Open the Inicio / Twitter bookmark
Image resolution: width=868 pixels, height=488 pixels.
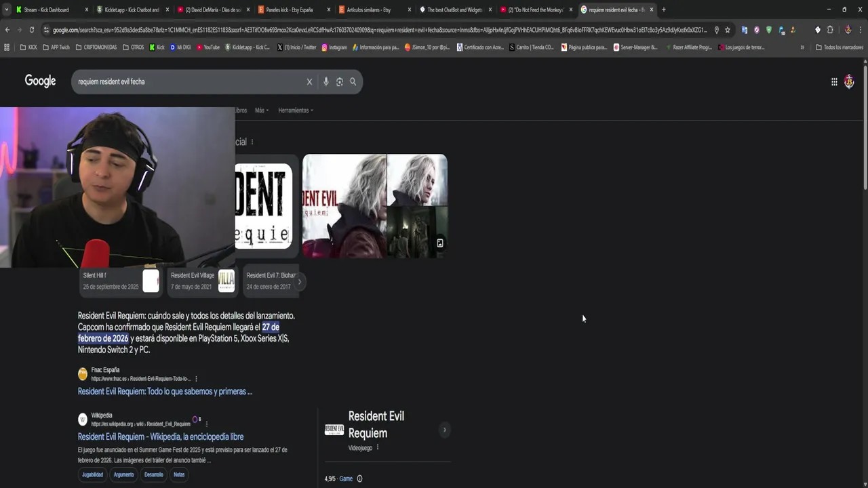click(x=297, y=47)
